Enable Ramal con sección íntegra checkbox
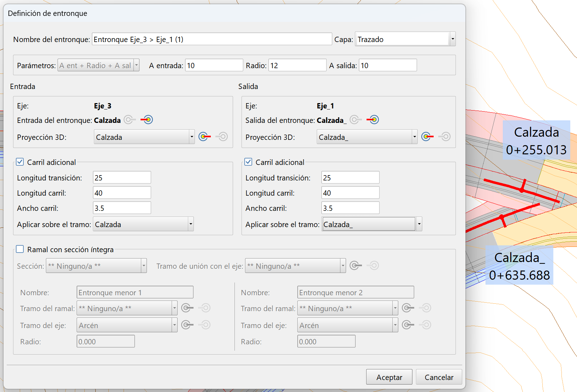 pos(20,249)
